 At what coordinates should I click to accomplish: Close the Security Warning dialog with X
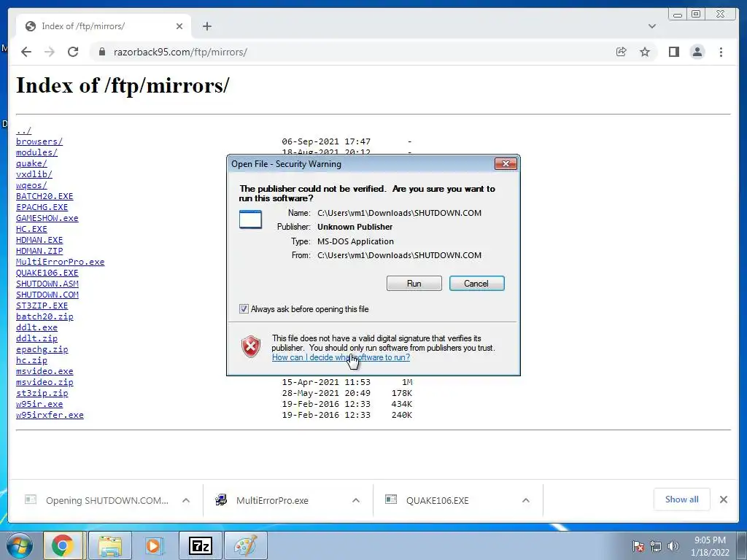point(506,164)
